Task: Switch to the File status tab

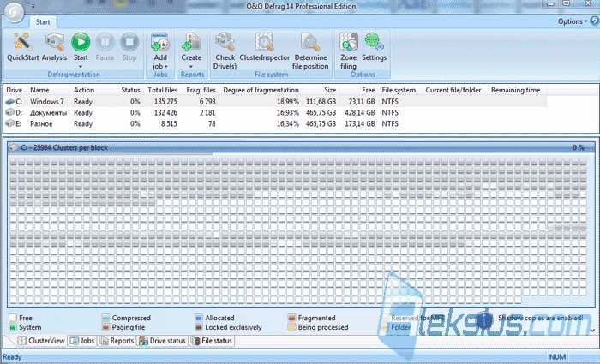Action: 212,341
